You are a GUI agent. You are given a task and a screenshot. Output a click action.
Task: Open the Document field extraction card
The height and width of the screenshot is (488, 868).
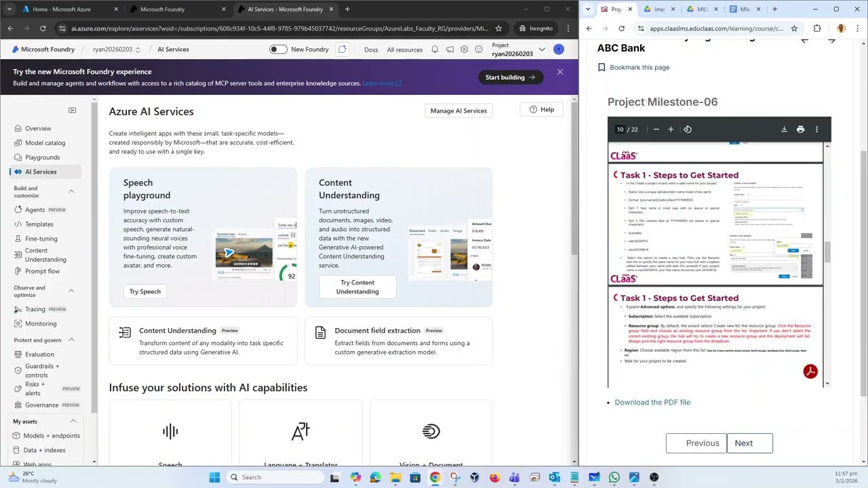click(399, 341)
